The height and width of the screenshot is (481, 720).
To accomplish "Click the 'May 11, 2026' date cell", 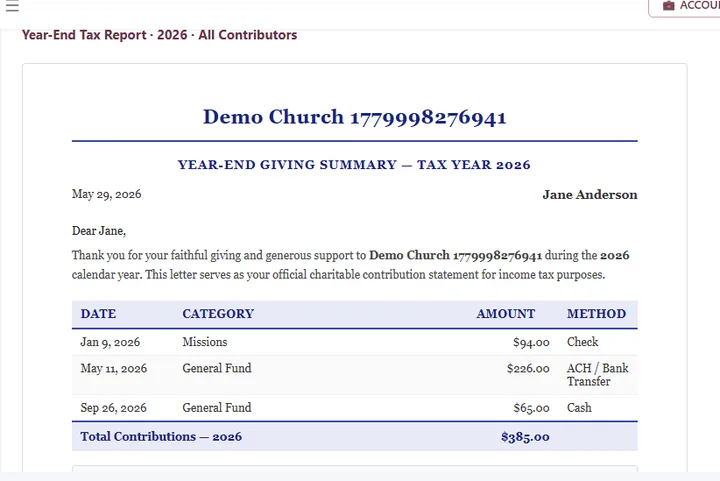I will (114, 368).
